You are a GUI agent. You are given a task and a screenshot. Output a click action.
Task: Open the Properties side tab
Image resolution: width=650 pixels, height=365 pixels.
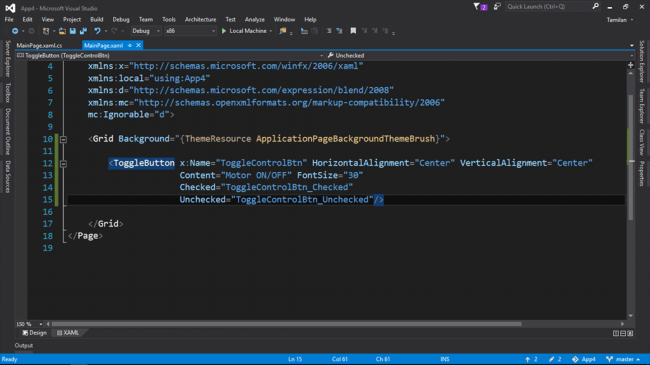(x=642, y=173)
